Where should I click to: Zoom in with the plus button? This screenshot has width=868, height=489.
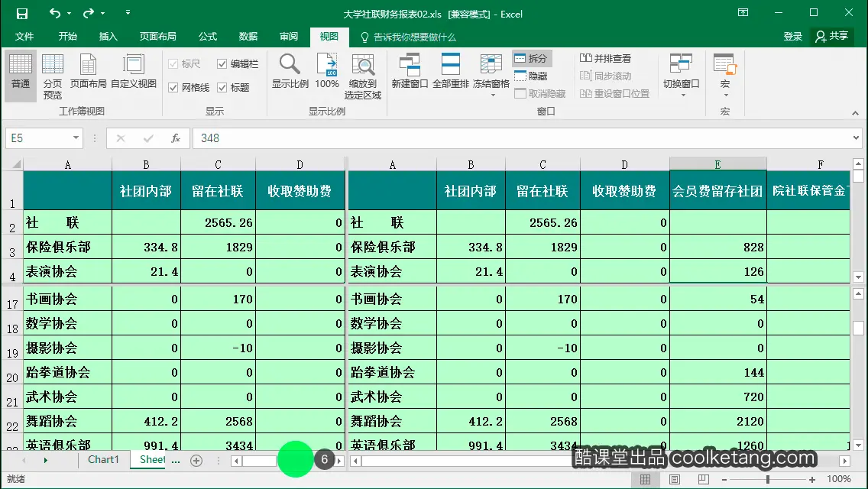click(811, 480)
